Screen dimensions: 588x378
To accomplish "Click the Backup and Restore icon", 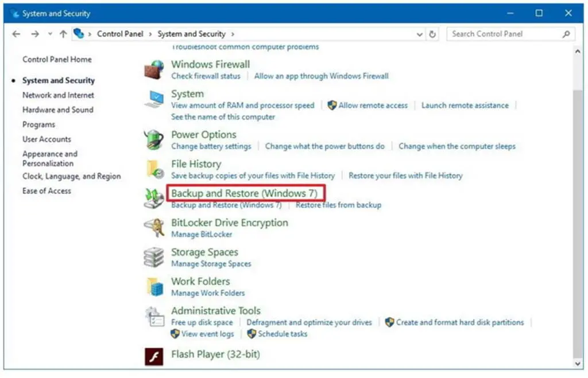I will tap(153, 198).
